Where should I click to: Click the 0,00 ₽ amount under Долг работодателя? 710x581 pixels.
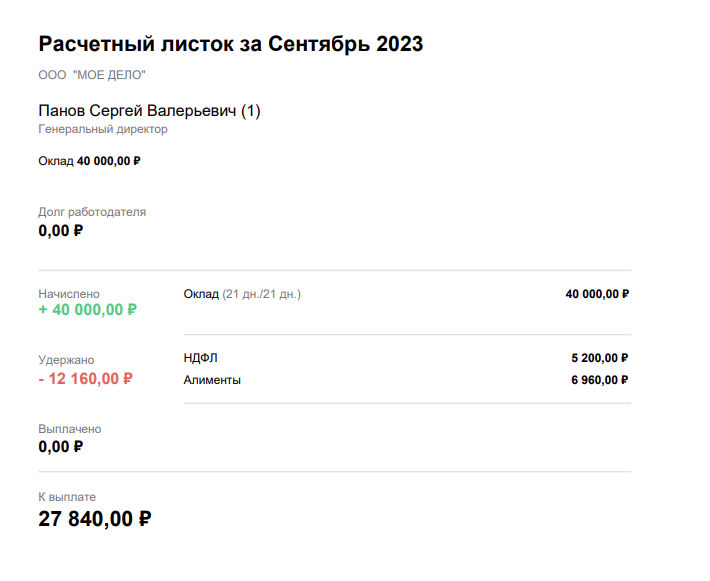coord(60,231)
